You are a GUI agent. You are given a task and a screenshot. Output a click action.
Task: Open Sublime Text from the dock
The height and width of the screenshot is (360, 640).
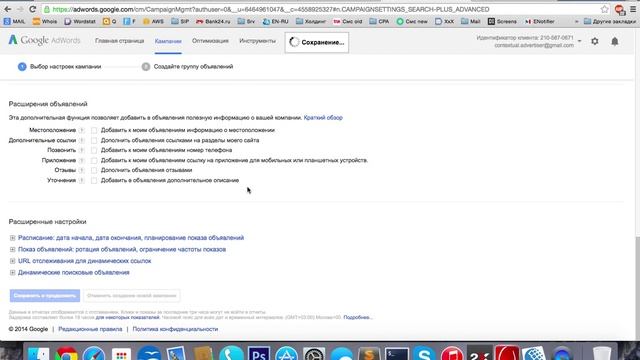click(369, 353)
